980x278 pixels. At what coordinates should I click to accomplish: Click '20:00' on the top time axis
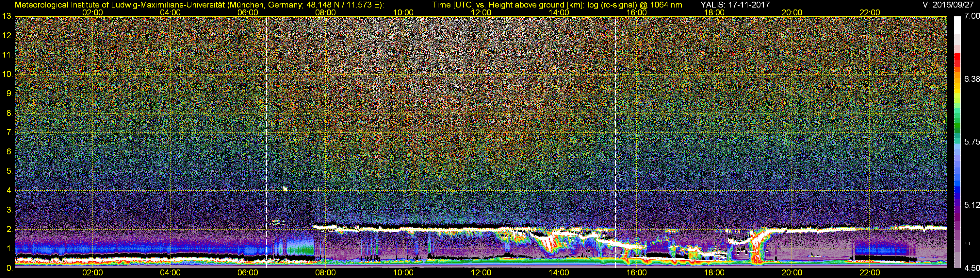(792, 12)
